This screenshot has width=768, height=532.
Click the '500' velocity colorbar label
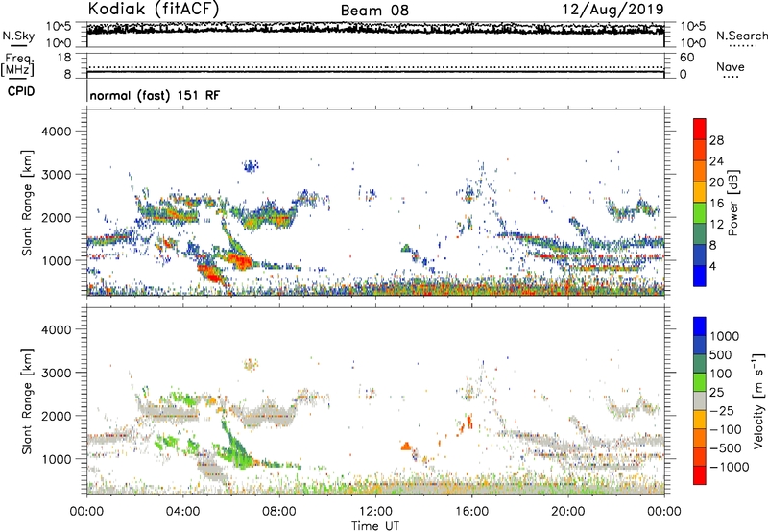coord(721,355)
